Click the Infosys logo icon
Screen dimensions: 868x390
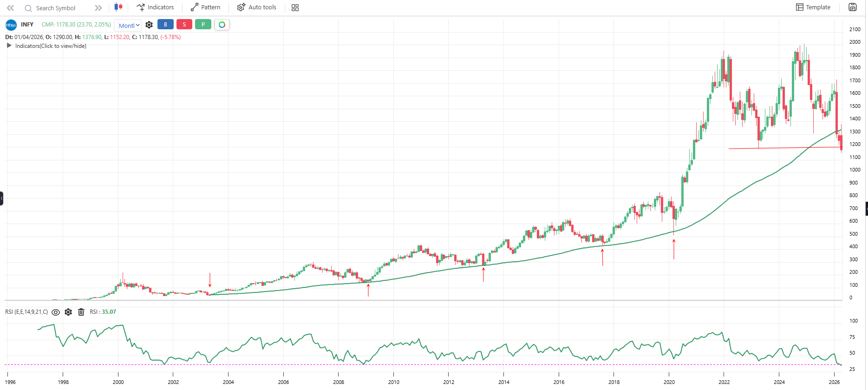tap(11, 25)
